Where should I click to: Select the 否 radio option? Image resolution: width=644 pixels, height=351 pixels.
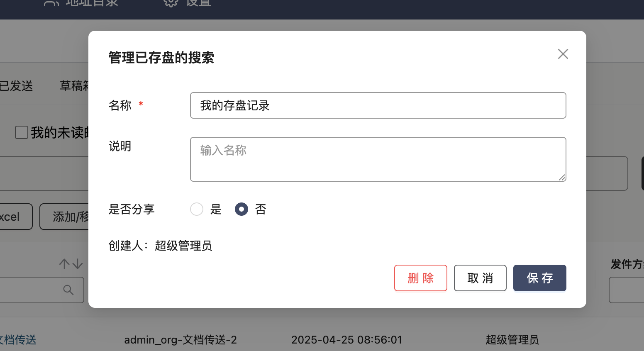tap(242, 209)
